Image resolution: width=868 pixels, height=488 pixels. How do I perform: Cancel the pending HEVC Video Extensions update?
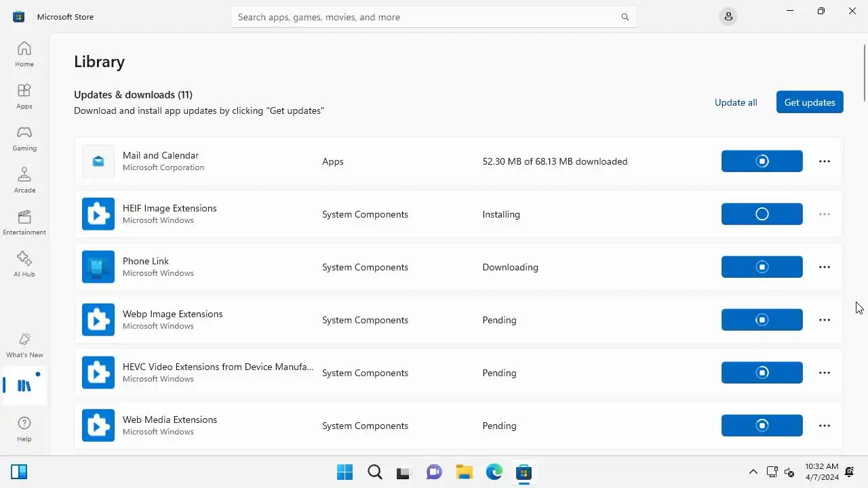pyautogui.click(x=762, y=373)
